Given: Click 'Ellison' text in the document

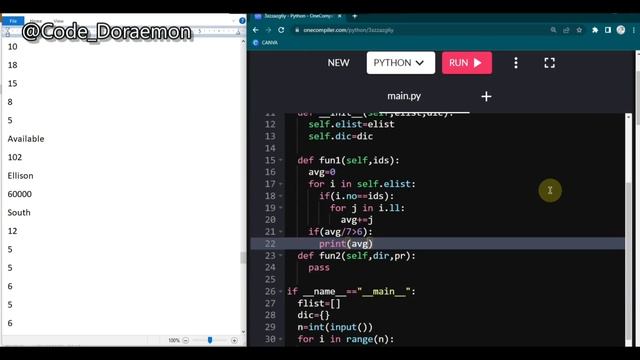Looking at the screenshot, I should tap(20, 176).
